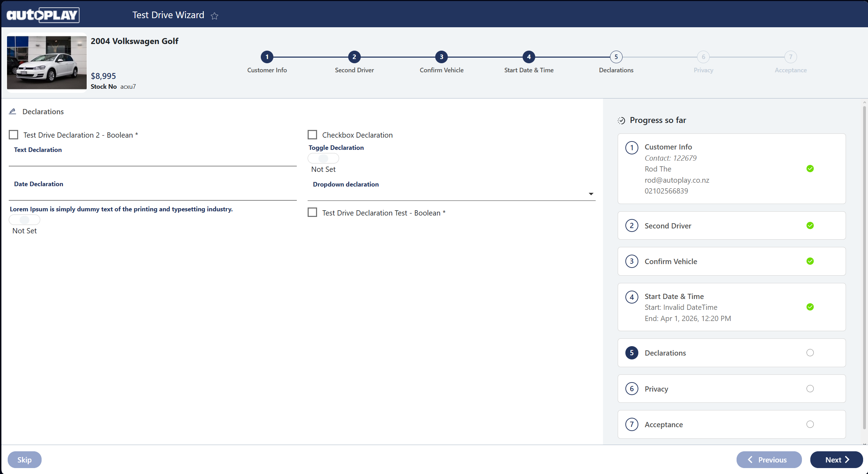The height and width of the screenshot is (474, 868).
Task: Click the autoPLAY logo
Action: [x=43, y=15]
